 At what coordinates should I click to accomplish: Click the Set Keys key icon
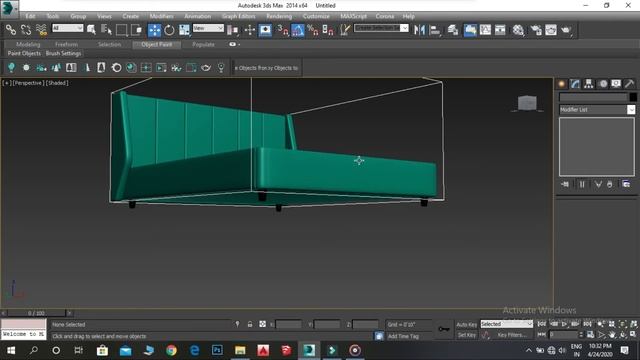(x=444, y=329)
